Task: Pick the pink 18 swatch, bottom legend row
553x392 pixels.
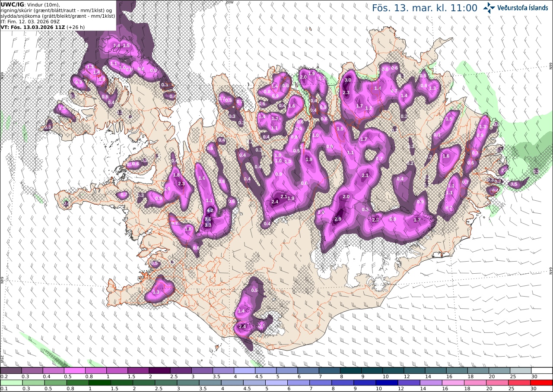Action: 475,383
